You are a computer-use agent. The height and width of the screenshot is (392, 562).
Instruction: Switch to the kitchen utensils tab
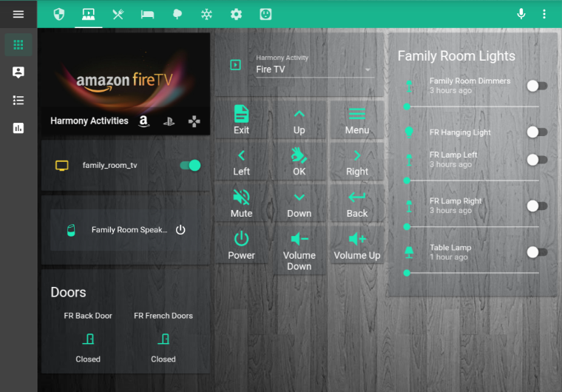(x=118, y=14)
